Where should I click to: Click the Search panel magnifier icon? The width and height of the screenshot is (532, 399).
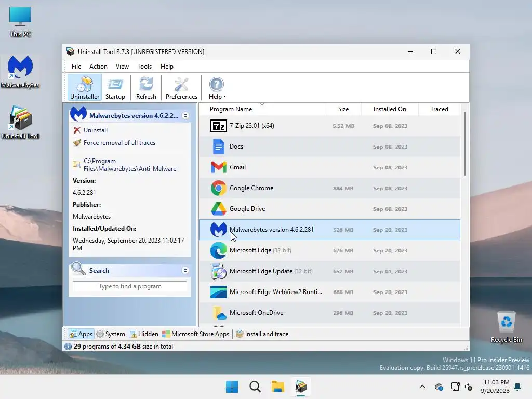[78, 269]
